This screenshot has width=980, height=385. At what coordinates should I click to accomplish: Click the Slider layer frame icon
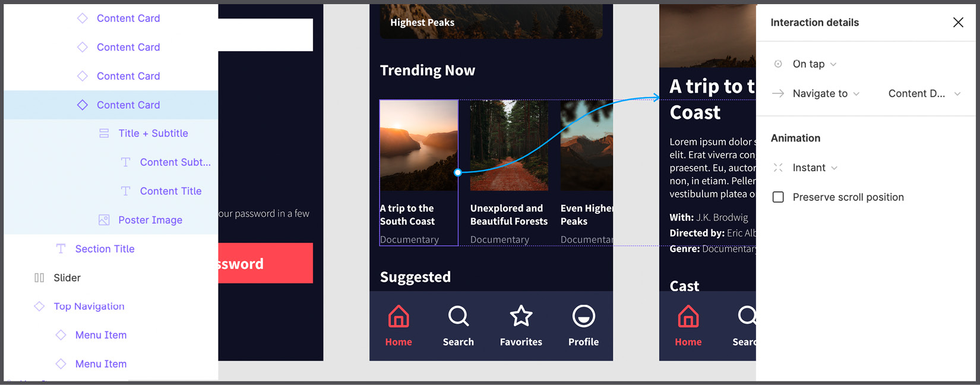pos(39,277)
